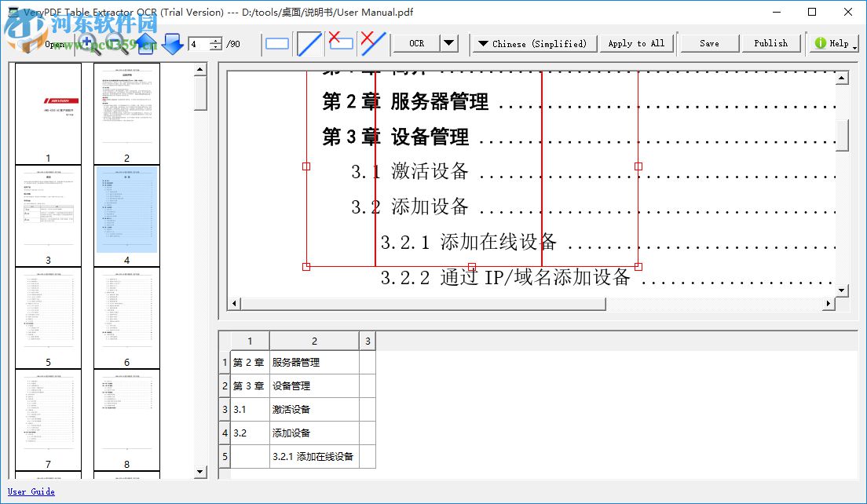867x504 pixels.
Task: Activate the delete split line tool
Action: coord(371,43)
